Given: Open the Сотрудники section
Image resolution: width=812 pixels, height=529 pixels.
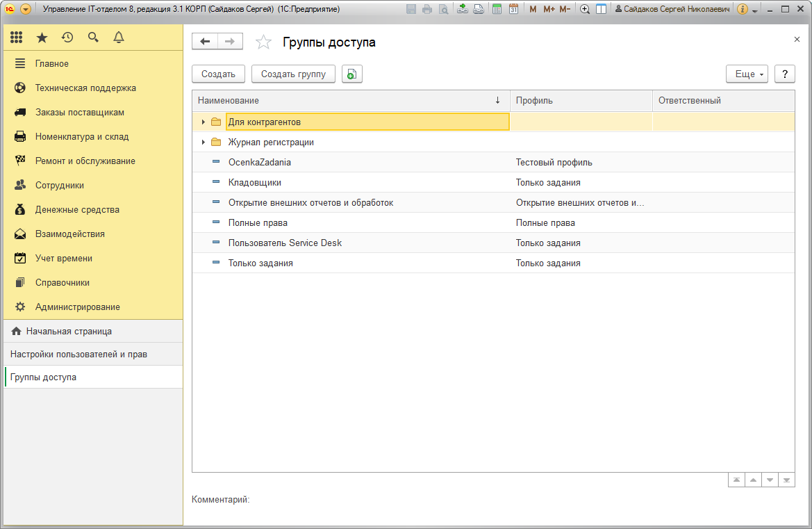Looking at the screenshot, I should [93, 186].
